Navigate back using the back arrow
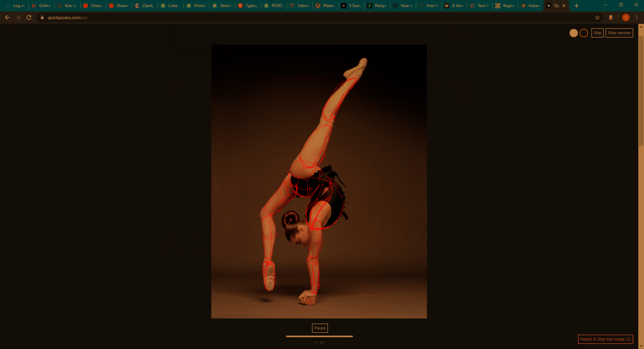Image resolution: width=644 pixels, height=349 pixels. pos(7,17)
